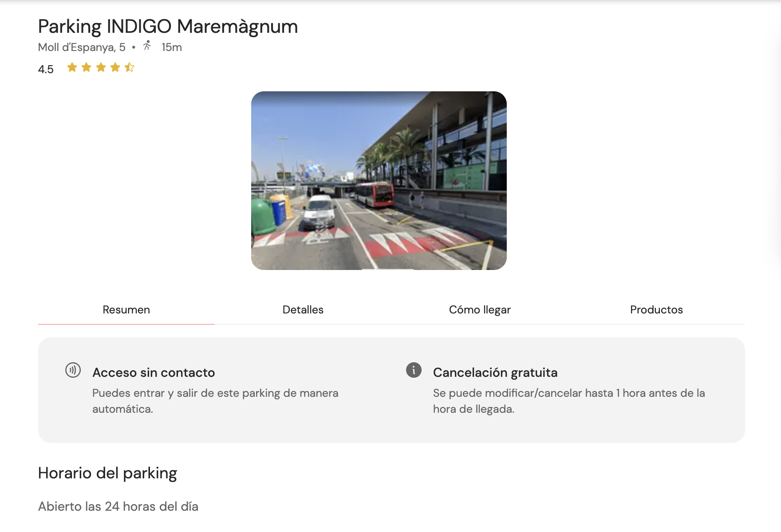781x532 pixels.
Task: Click the fourth rating star
Action: [116, 67]
